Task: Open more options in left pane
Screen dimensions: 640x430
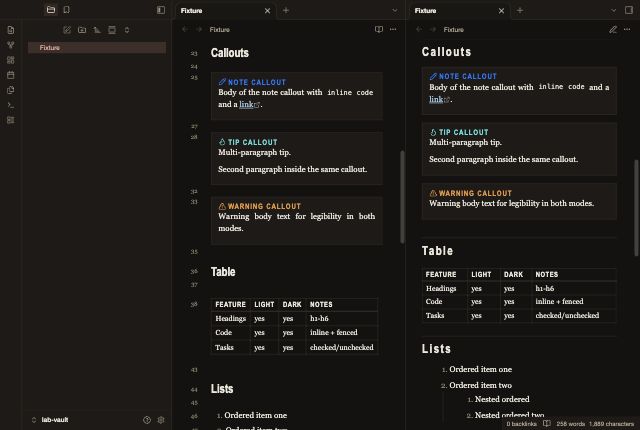Action: click(393, 29)
